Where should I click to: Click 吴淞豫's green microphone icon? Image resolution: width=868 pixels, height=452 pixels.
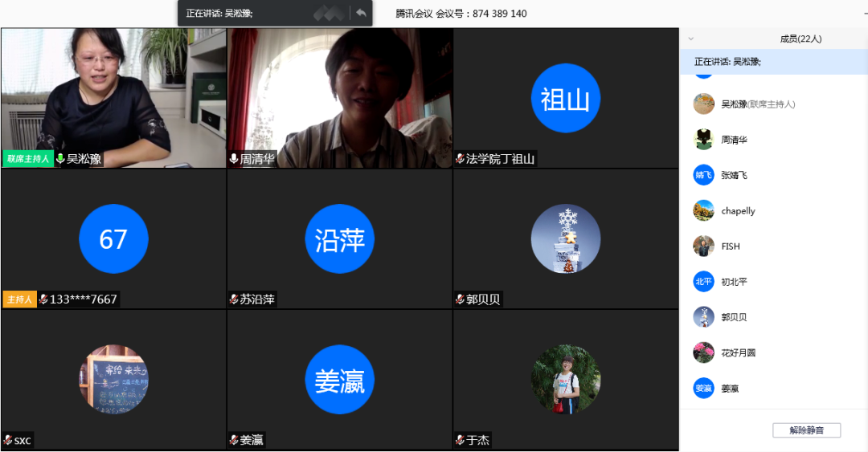[x=60, y=159]
